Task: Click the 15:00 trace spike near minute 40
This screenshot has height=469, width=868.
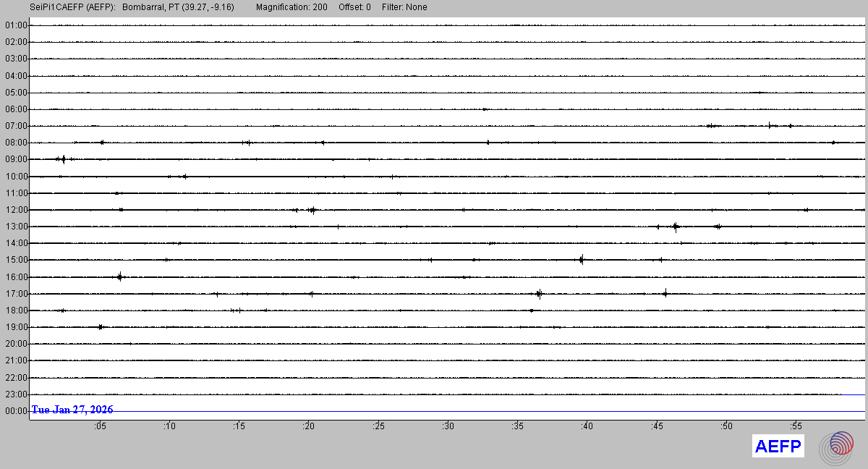Action: pos(582,259)
